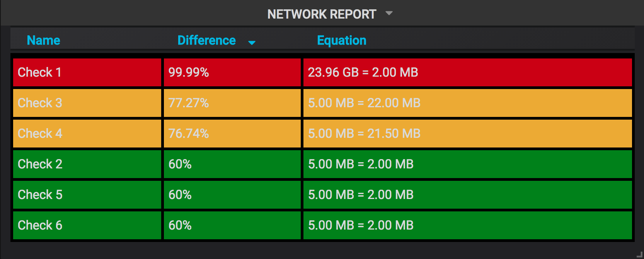Click the 60% cell in Check 5 row
This screenshot has height=259, width=644.
pos(232,195)
